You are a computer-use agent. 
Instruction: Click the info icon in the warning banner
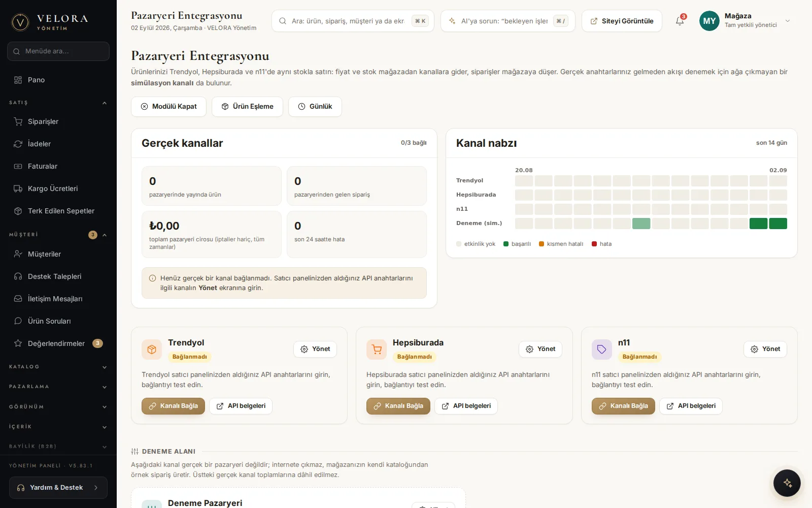(x=152, y=278)
